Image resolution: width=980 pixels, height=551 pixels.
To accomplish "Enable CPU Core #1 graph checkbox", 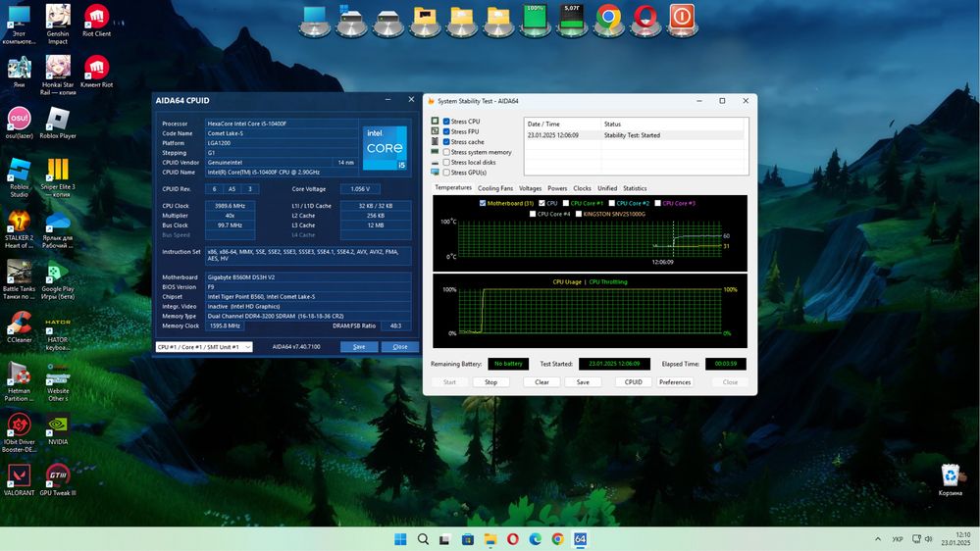I will 566,203.
